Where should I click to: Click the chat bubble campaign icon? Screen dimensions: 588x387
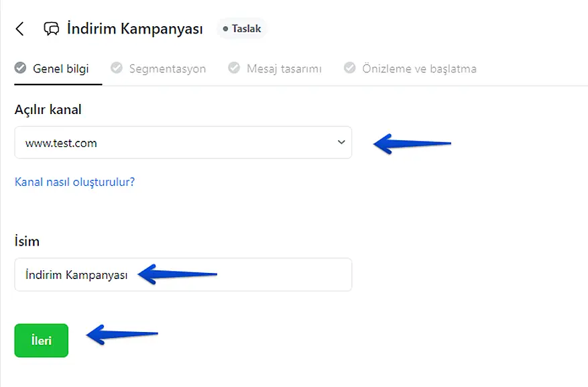pyautogui.click(x=51, y=29)
